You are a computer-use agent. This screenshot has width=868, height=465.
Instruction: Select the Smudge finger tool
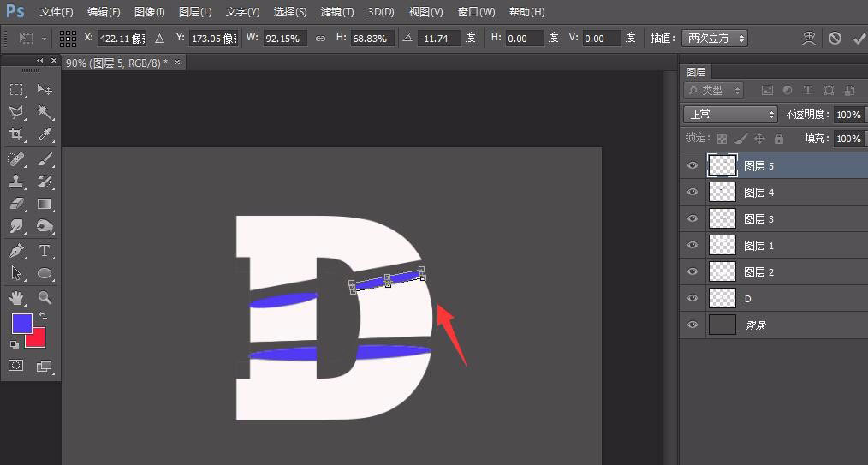point(16,226)
